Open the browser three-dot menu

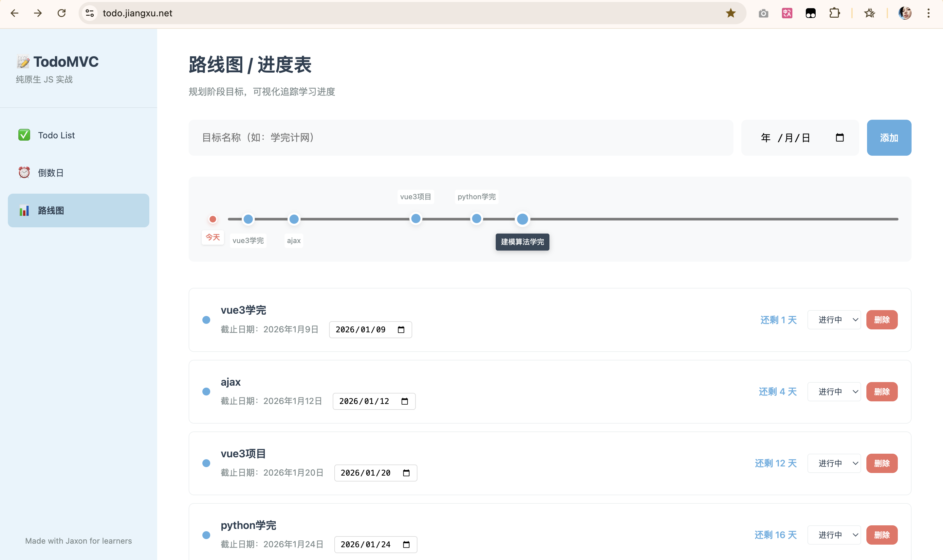(928, 13)
